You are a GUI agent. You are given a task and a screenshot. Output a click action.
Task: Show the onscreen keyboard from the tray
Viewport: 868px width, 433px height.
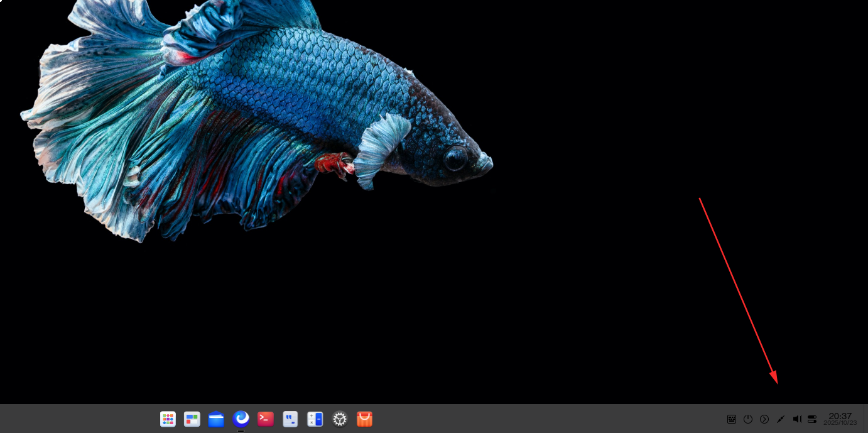[732, 419]
